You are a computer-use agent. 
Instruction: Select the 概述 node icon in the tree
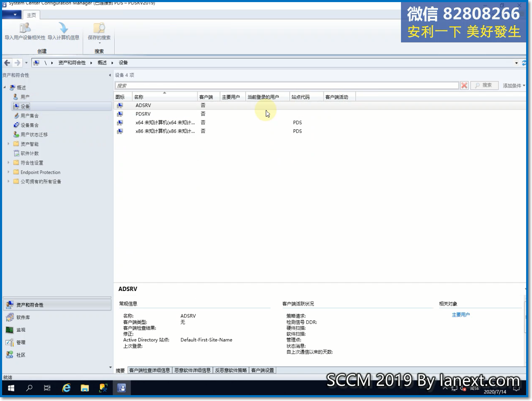13,87
